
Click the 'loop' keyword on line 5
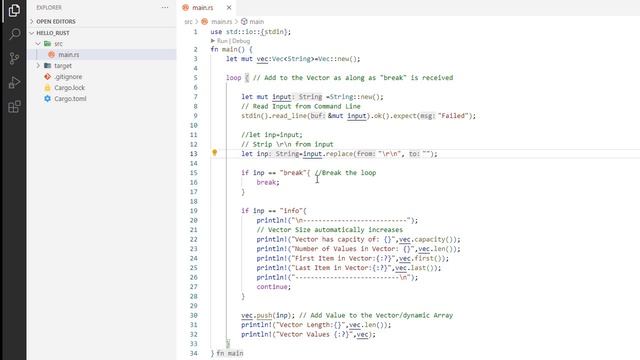[x=233, y=78]
